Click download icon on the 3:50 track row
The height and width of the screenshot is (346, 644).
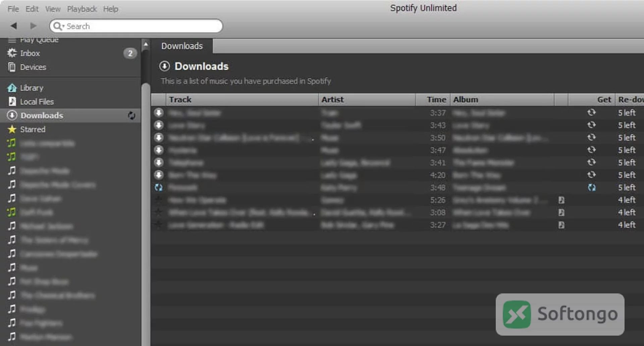click(x=159, y=137)
